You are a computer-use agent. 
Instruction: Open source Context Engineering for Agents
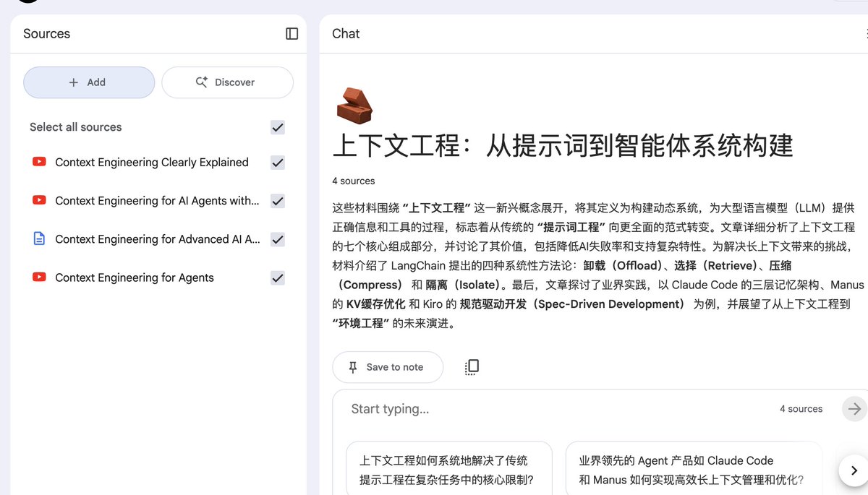[135, 277]
